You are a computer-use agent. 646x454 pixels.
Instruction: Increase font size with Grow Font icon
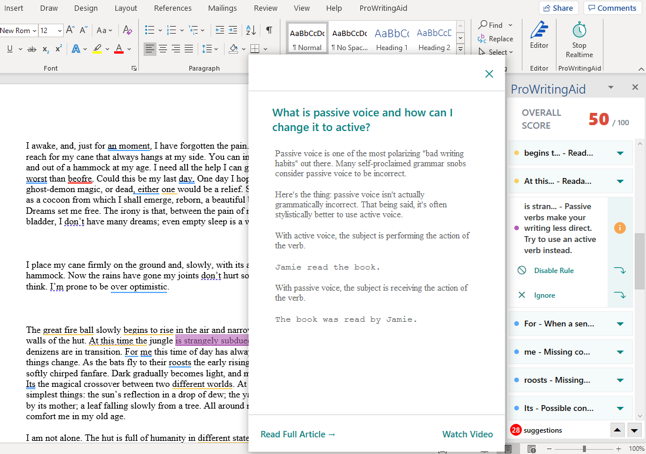click(x=70, y=30)
